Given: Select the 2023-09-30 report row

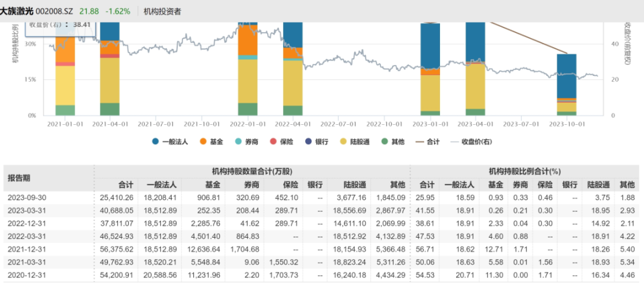Looking at the screenshot, I should point(26,197).
